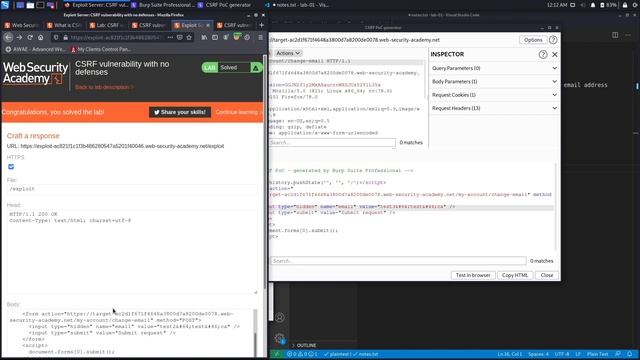Bookmark this page with the star icon

[x=189, y=37]
